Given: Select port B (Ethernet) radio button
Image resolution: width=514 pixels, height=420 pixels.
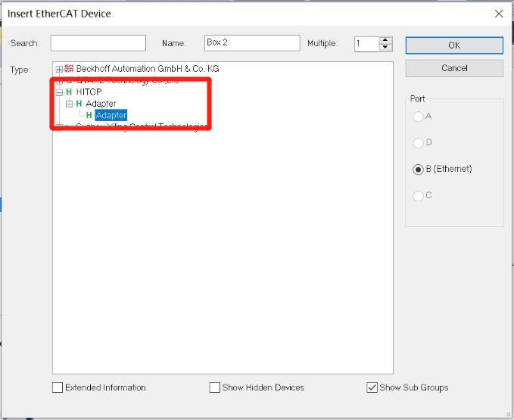Looking at the screenshot, I should [418, 170].
